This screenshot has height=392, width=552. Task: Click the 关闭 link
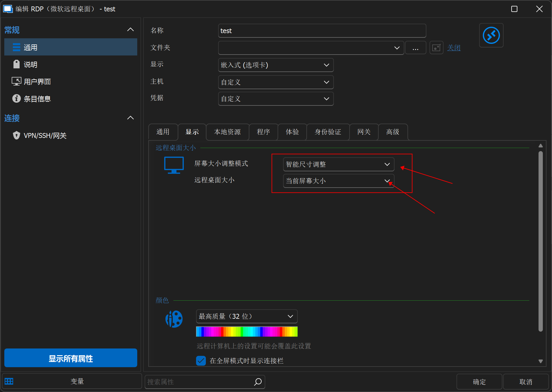pos(454,48)
